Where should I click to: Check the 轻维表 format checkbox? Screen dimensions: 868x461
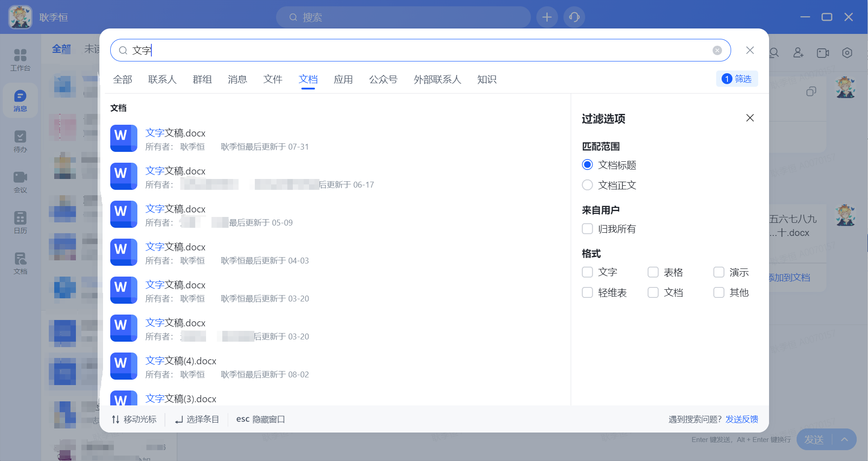pyautogui.click(x=587, y=292)
